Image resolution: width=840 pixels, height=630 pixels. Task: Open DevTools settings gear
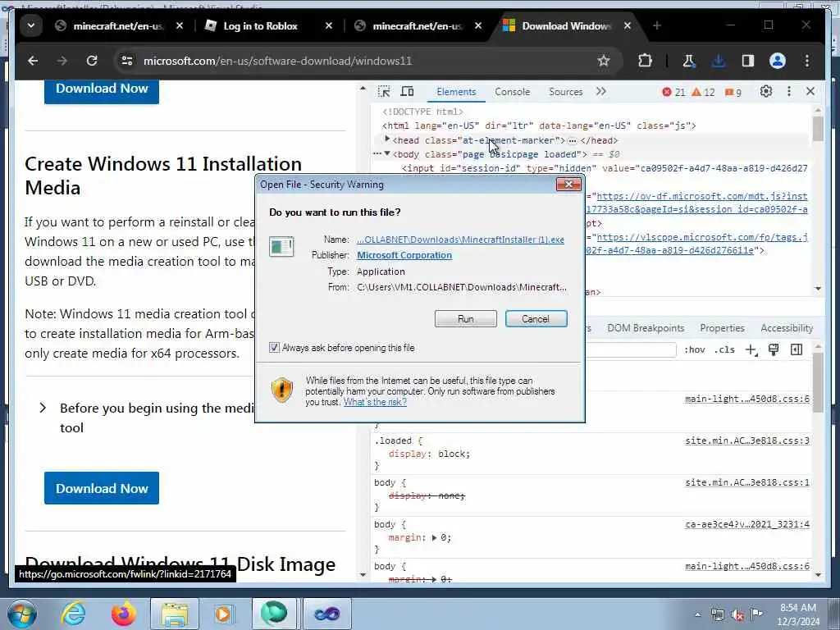click(x=766, y=92)
